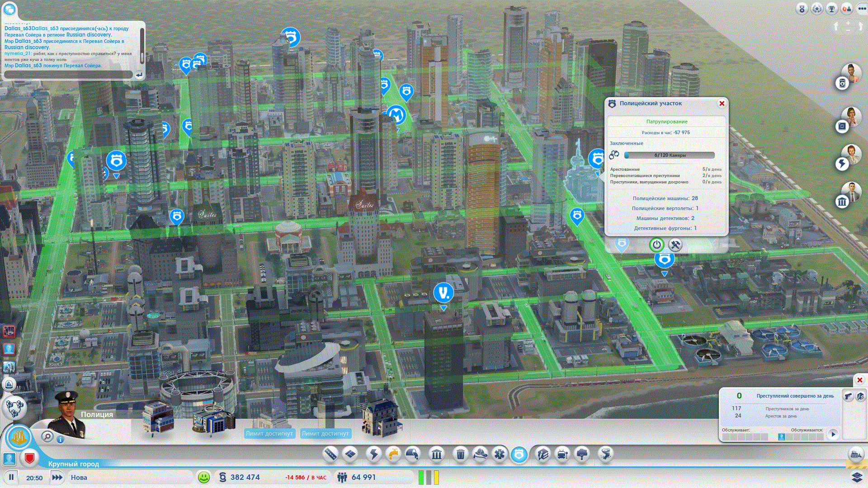Open the Government buildings menu
Screen dimensions: 868x488
[x=437, y=454]
